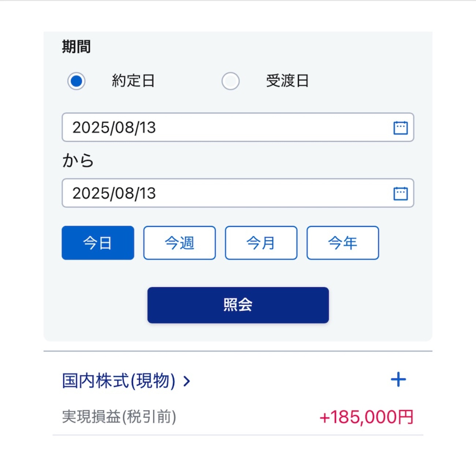Image resolution: width=476 pixels, height=475 pixels.
Task: Expand 国内株式(現物) section with plus icon
Action: click(x=398, y=379)
